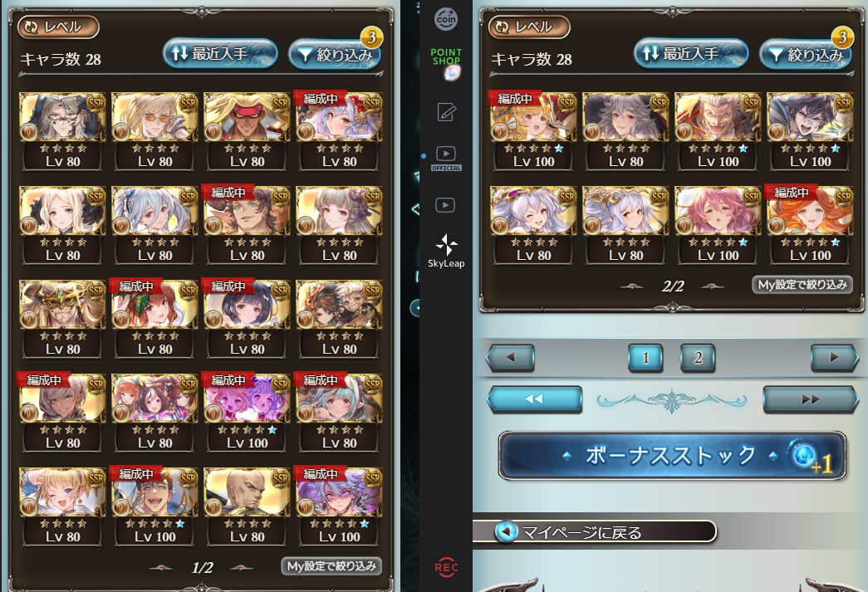Toggle the right panel レベル display switch

click(x=529, y=27)
